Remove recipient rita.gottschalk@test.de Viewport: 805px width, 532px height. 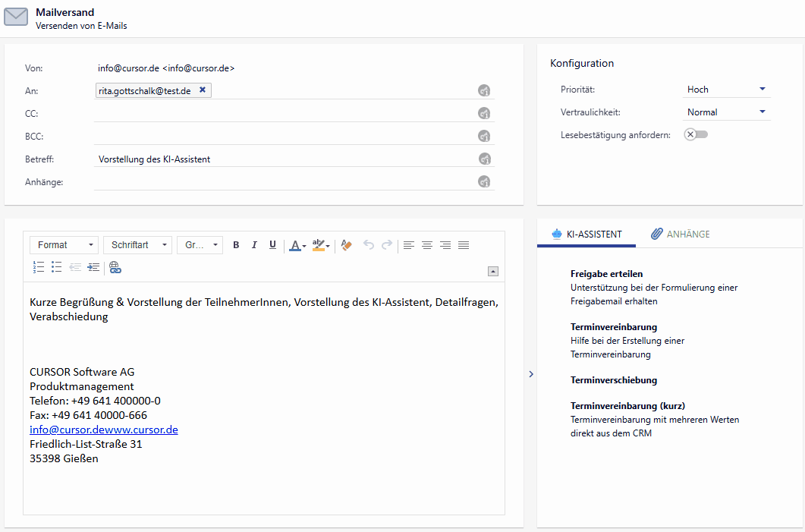[x=203, y=90]
